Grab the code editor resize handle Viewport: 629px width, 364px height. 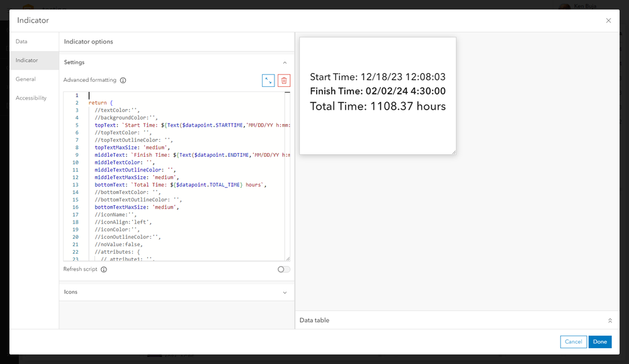(288, 259)
